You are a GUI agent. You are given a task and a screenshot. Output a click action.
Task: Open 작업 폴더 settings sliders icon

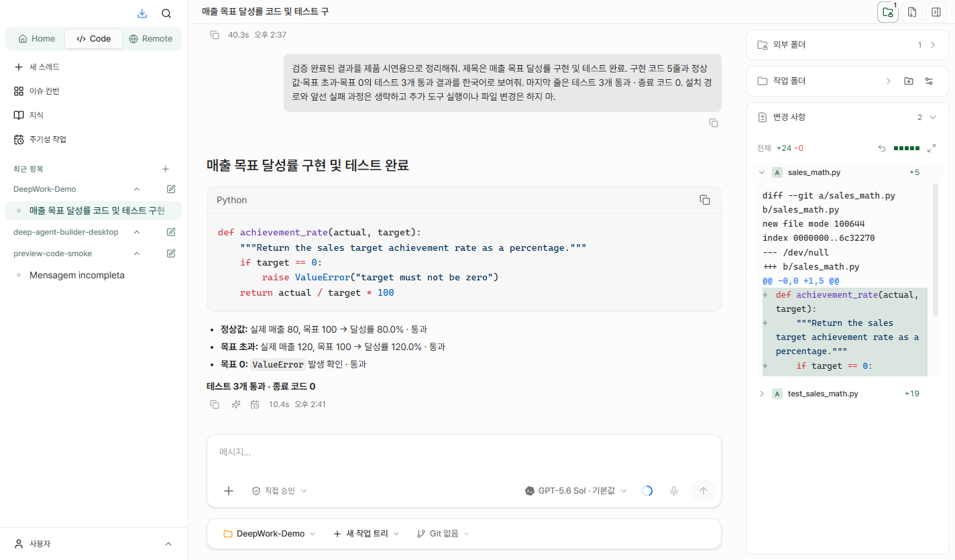coord(929,81)
